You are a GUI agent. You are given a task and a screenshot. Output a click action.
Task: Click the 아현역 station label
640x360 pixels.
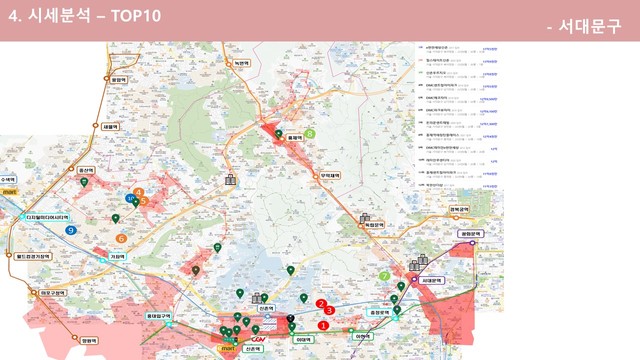pyautogui.click(x=362, y=336)
